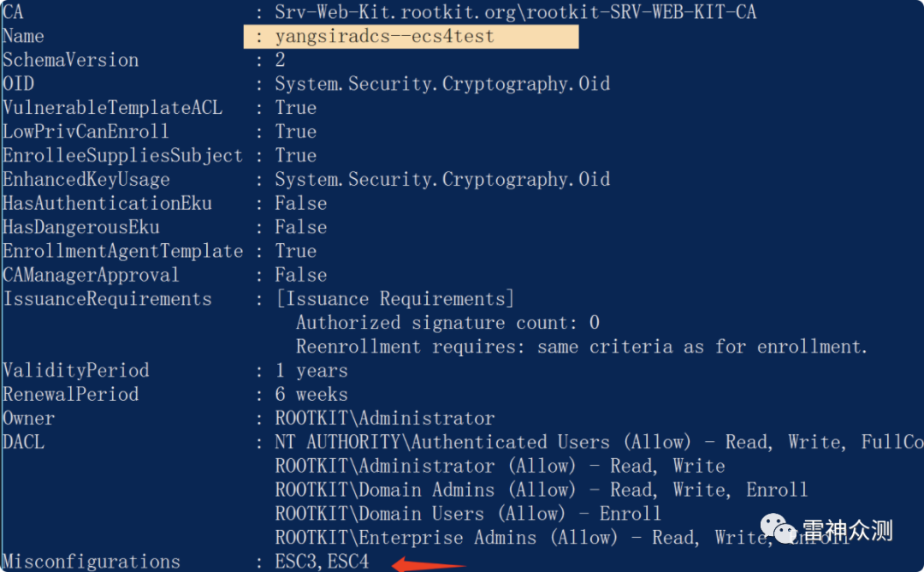This screenshot has width=924, height=572.
Task: Click the Authenticated Users DACL entry
Action: point(599,442)
